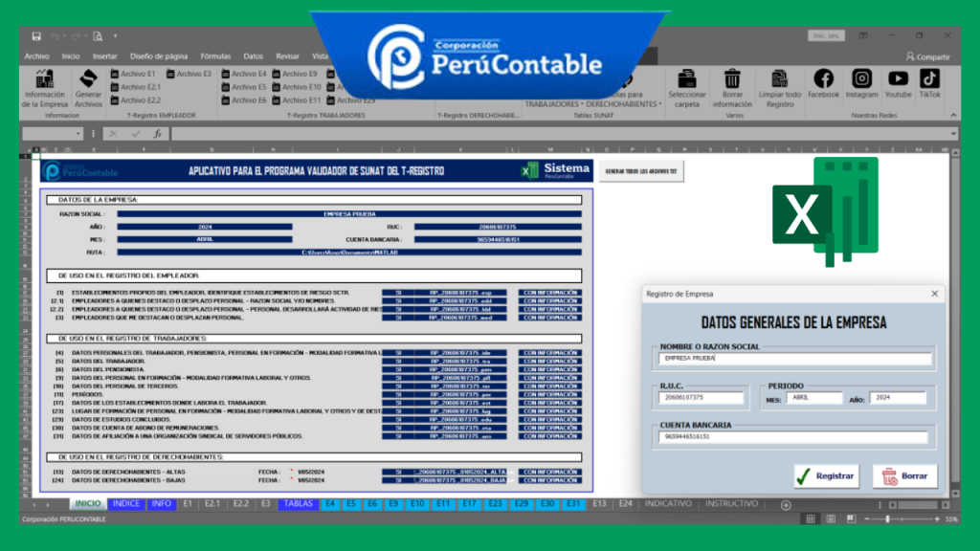Viewport: 980px width, 551px height.
Task: Click Archivo E3 ribbon item
Action: click(189, 74)
